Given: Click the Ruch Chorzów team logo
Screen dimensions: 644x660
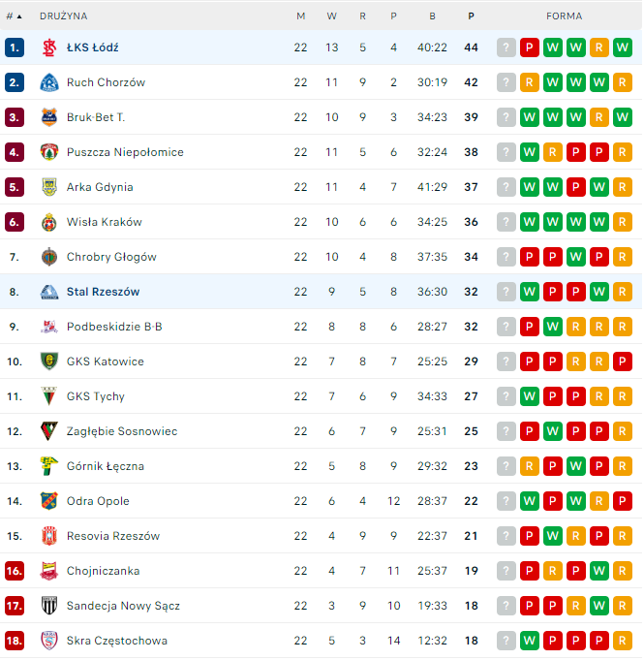Looking at the screenshot, I should [x=49, y=82].
